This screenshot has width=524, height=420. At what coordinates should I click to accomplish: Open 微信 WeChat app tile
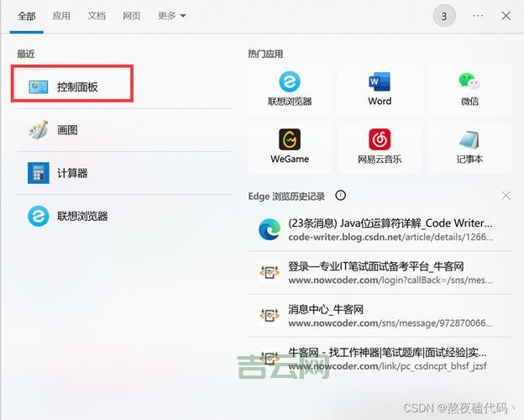pos(469,90)
